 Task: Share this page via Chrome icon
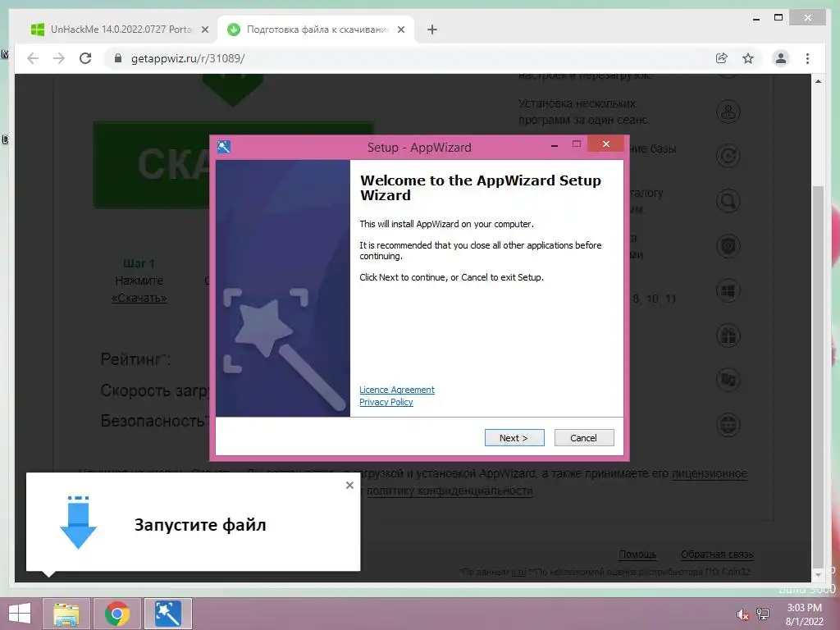coord(722,58)
